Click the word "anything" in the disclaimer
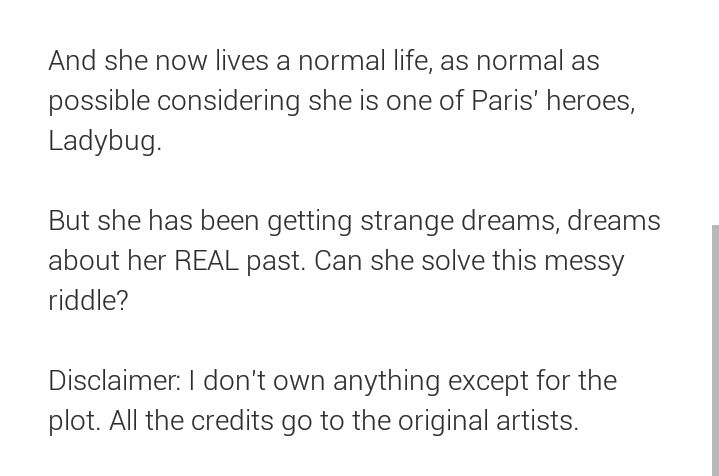 [386, 382]
